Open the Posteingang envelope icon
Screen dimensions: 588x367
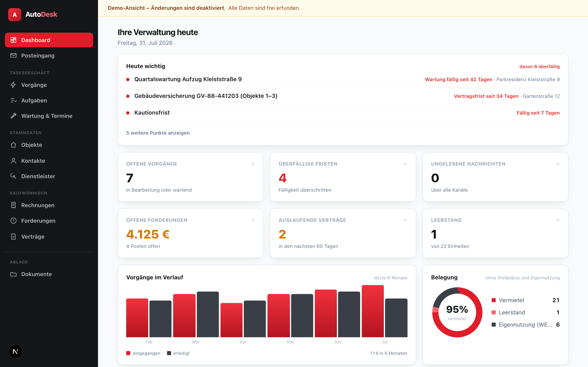pyautogui.click(x=14, y=56)
